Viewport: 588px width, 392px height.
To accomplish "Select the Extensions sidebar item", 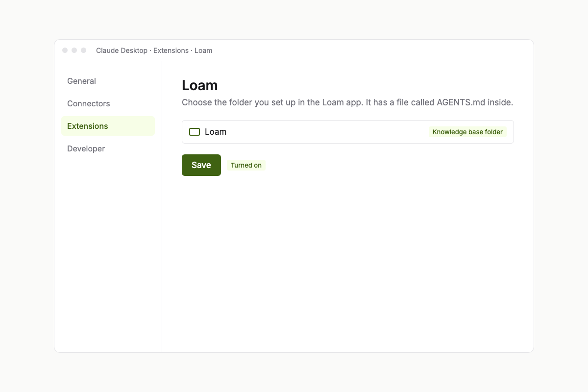I will coord(108,126).
